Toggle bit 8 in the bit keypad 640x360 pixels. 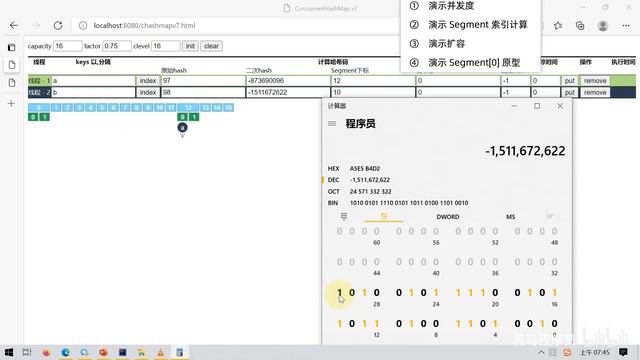pos(436,324)
